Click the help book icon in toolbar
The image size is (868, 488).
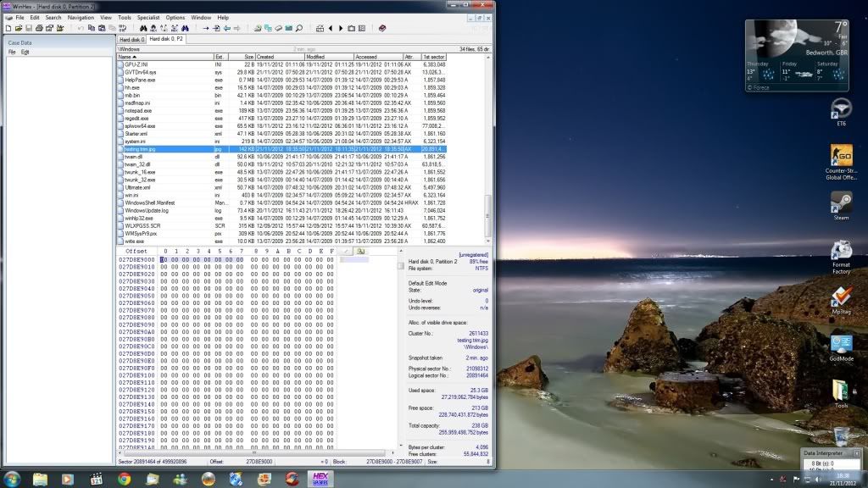382,28
